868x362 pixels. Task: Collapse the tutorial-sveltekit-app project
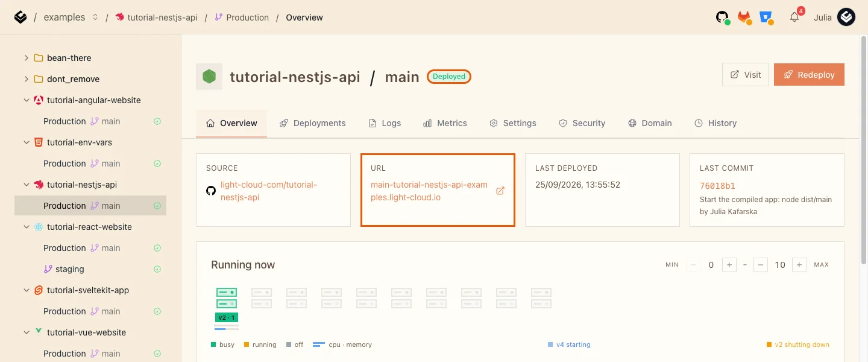click(26, 290)
